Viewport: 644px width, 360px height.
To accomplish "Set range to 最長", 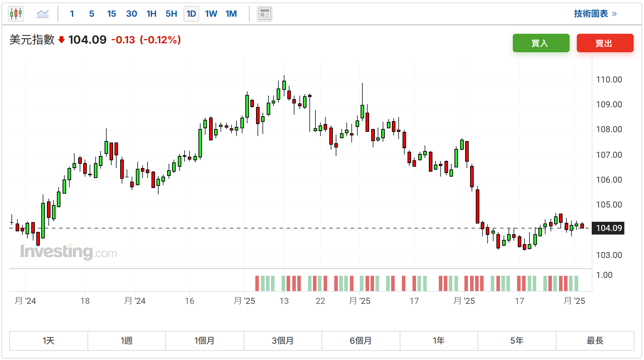I will tap(595, 341).
